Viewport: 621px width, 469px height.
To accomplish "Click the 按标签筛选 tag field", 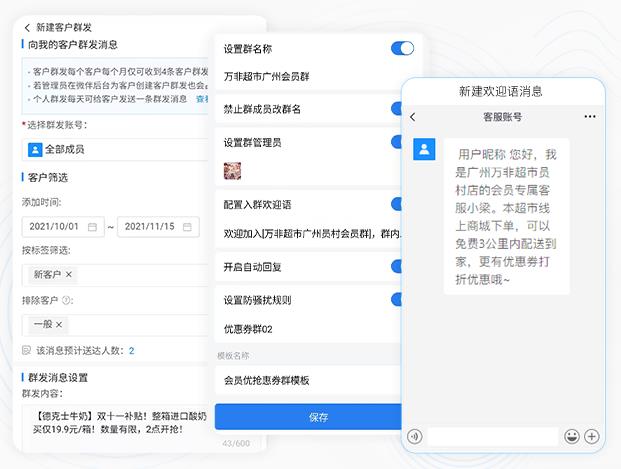I will coord(115,275).
